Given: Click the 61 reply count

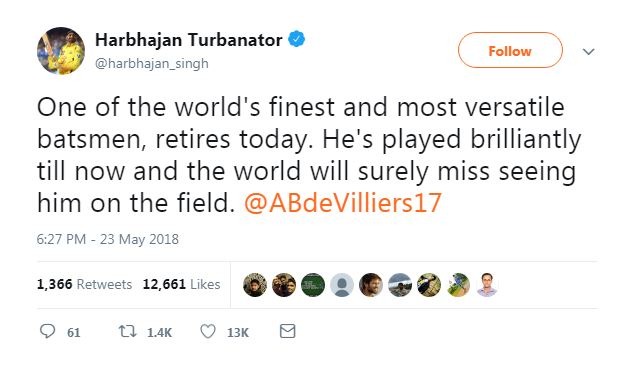Looking at the screenshot, I should tap(73, 333).
